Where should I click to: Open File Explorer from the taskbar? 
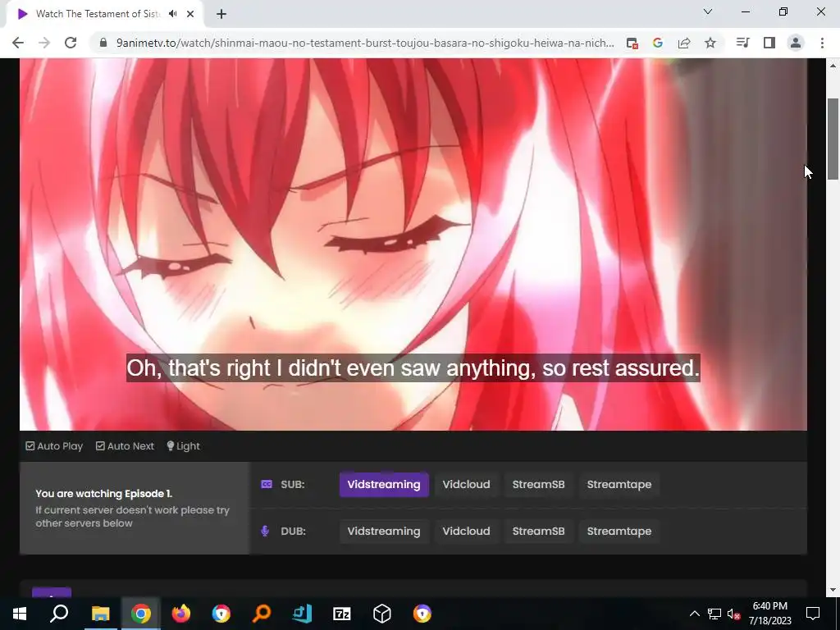(100, 614)
